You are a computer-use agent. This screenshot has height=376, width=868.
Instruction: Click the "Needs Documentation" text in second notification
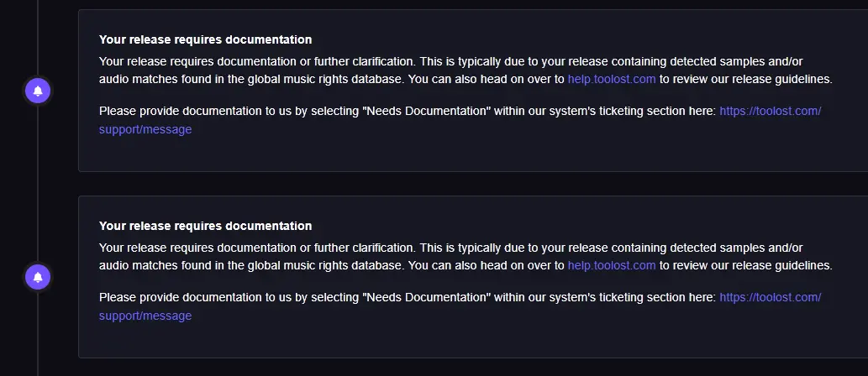pyautogui.click(x=426, y=297)
